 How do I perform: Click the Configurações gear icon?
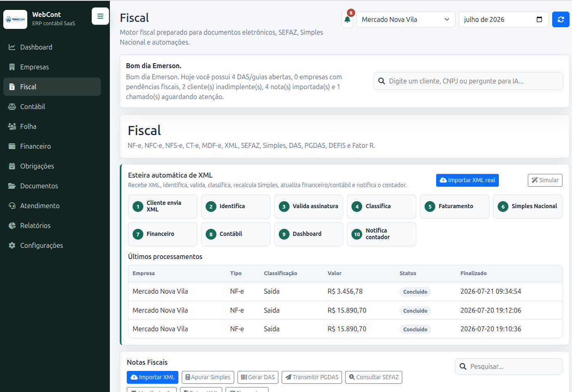12,245
